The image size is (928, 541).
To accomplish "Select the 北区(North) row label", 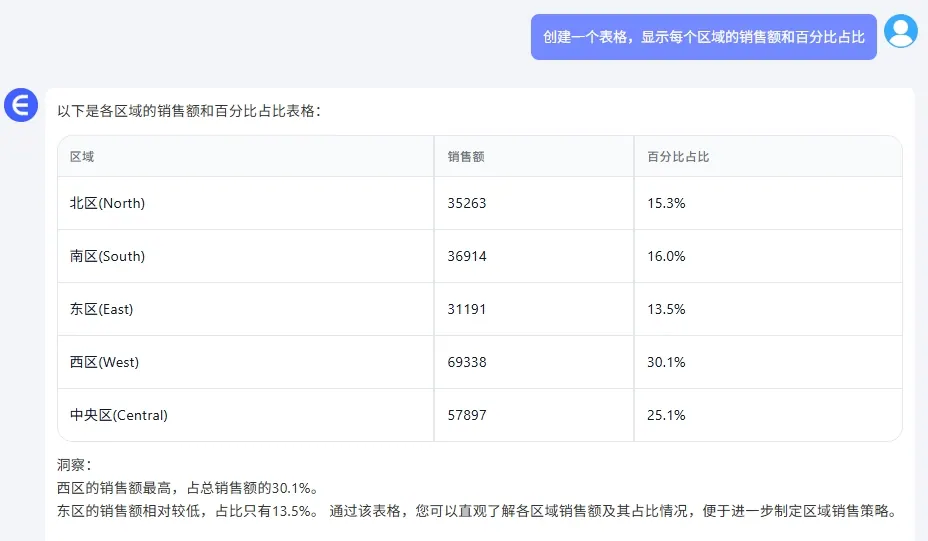I will coord(107,203).
